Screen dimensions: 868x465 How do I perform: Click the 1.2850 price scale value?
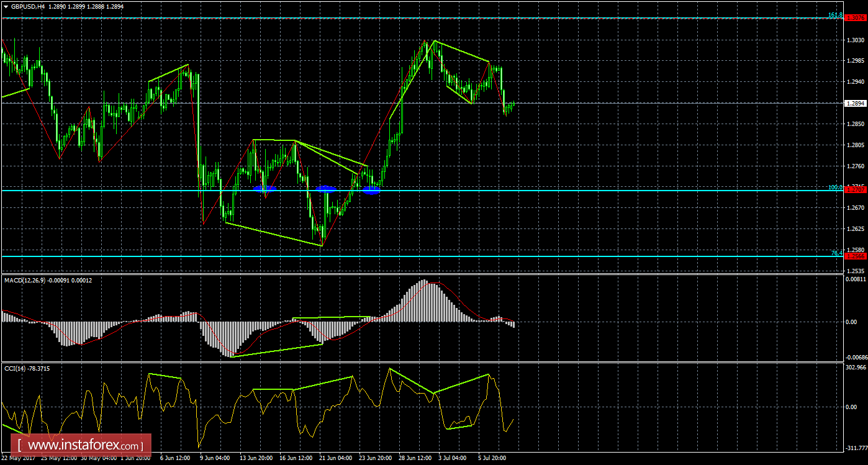[855, 124]
